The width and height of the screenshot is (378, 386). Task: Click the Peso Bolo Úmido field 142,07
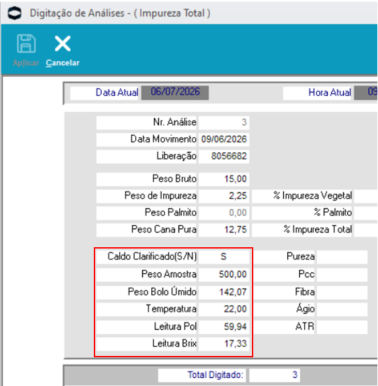pos(224,292)
